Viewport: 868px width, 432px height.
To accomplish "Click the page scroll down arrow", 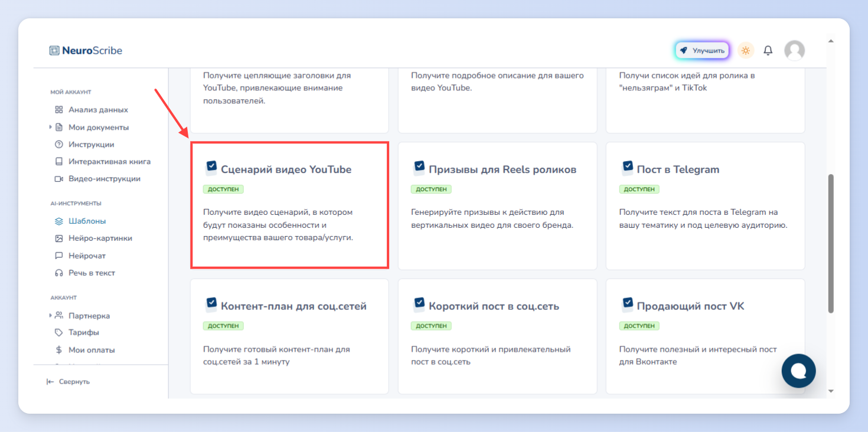I will click(831, 391).
